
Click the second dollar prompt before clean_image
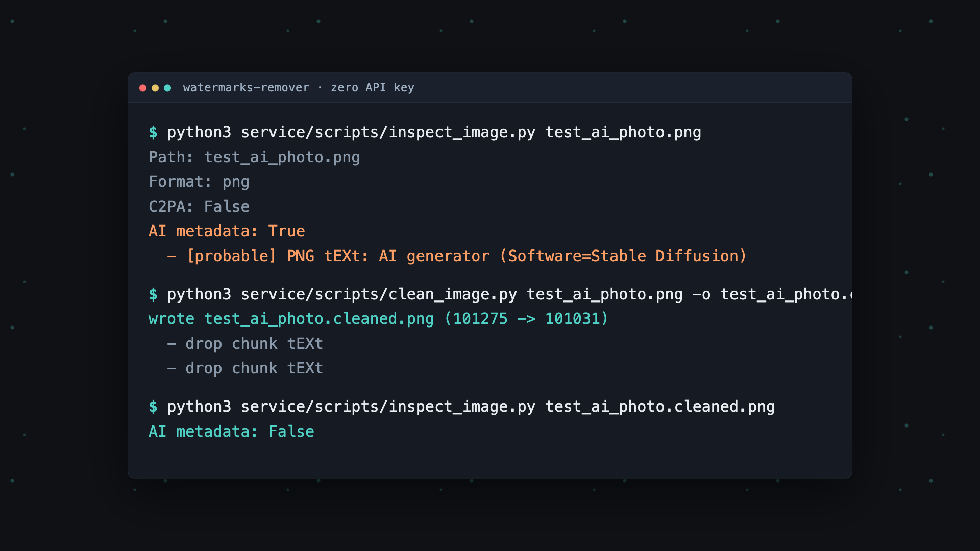pyautogui.click(x=153, y=294)
